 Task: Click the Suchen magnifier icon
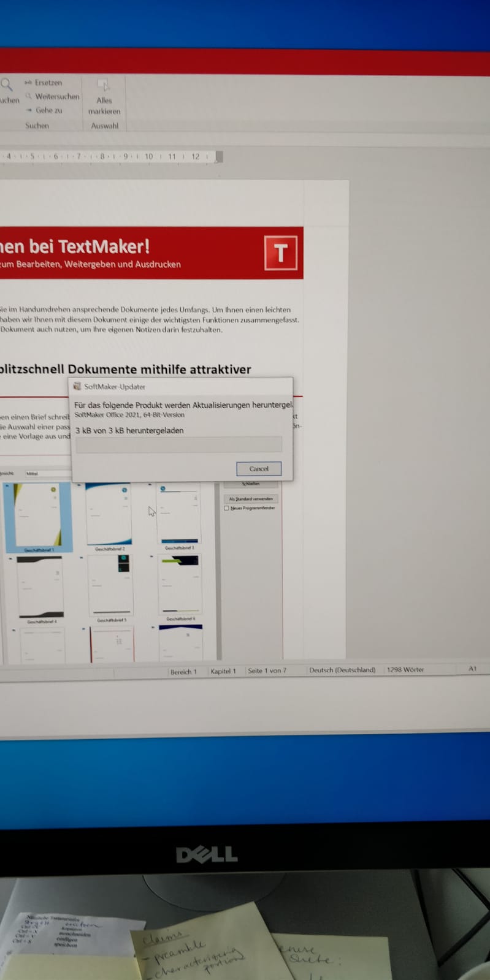pyautogui.click(x=6, y=85)
